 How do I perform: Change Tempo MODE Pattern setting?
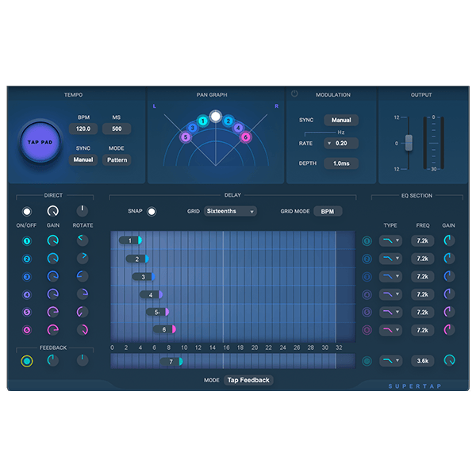[117, 159]
